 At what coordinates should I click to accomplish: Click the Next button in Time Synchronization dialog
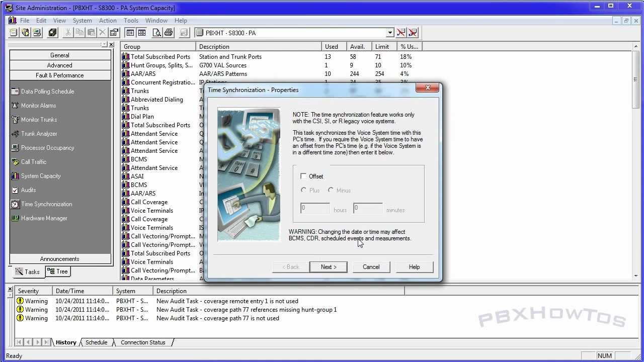(329, 267)
